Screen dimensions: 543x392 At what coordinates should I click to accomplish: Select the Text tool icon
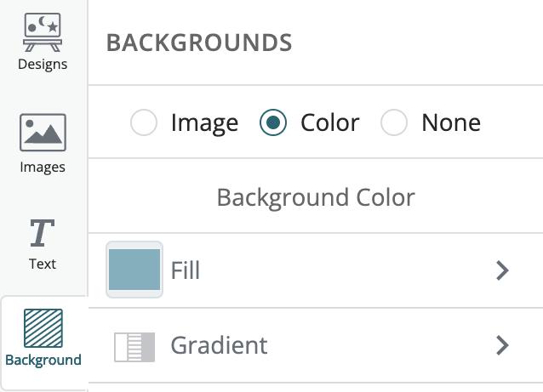[43, 233]
